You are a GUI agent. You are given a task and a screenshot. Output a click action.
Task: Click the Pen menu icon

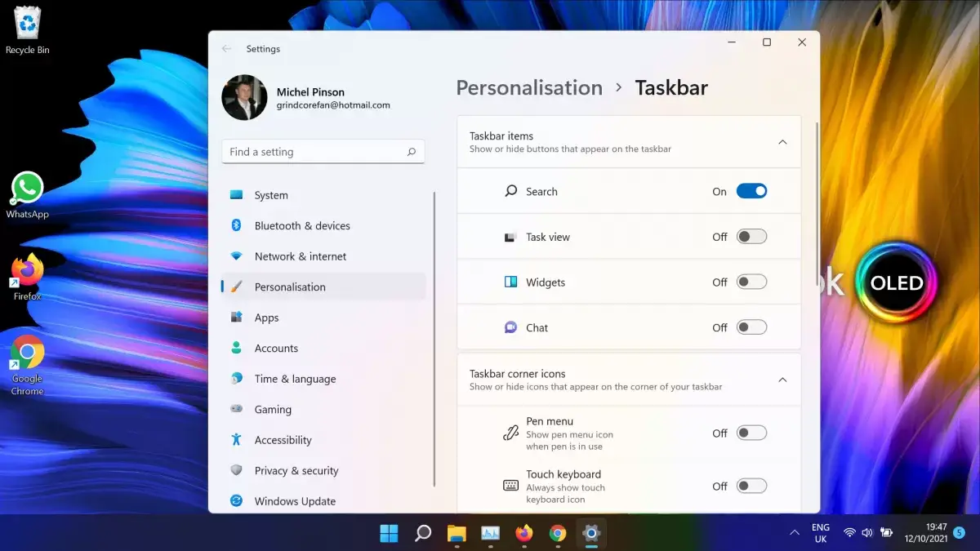(511, 433)
